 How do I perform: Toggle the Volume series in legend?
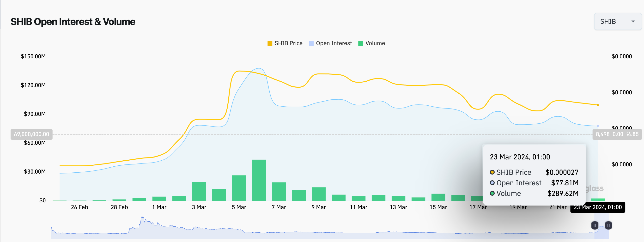pos(375,43)
